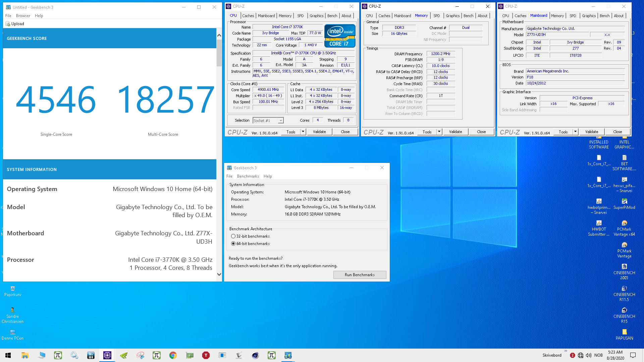This screenshot has height=362, width=644.
Task: Open the CINEBENCH R11.5 desktop shortcut
Action: pyautogui.click(x=624, y=293)
